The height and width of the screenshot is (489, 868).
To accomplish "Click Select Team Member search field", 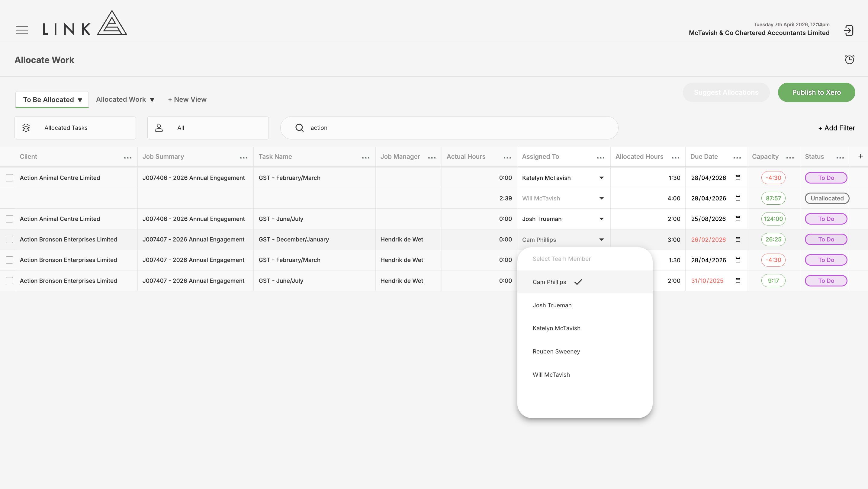I will pyautogui.click(x=585, y=259).
